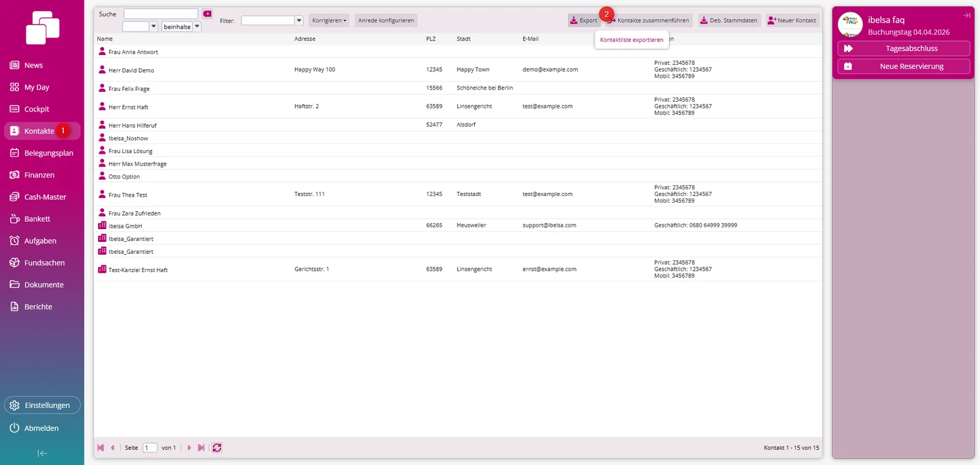Image resolution: width=980 pixels, height=465 pixels.
Task: Open the Filter dropdown
Action: click(x=299, y=20)
